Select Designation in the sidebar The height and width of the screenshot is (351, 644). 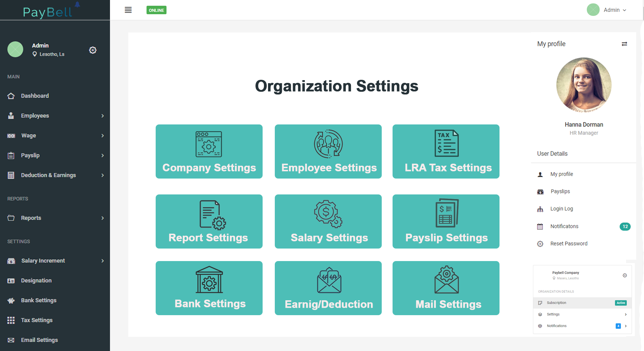coord(36,281)
